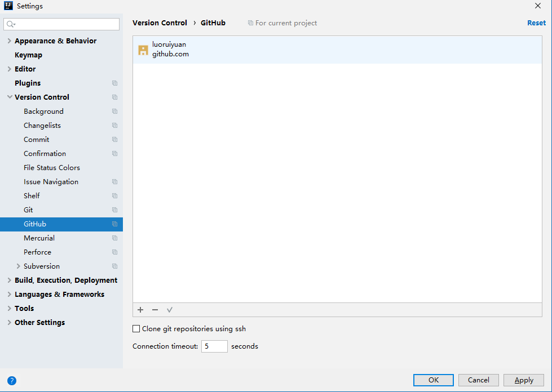This screenshot has width=552, height=392.
Task: Click the IntelliJ logo in title bar
Action: click(x=8, y=6)
